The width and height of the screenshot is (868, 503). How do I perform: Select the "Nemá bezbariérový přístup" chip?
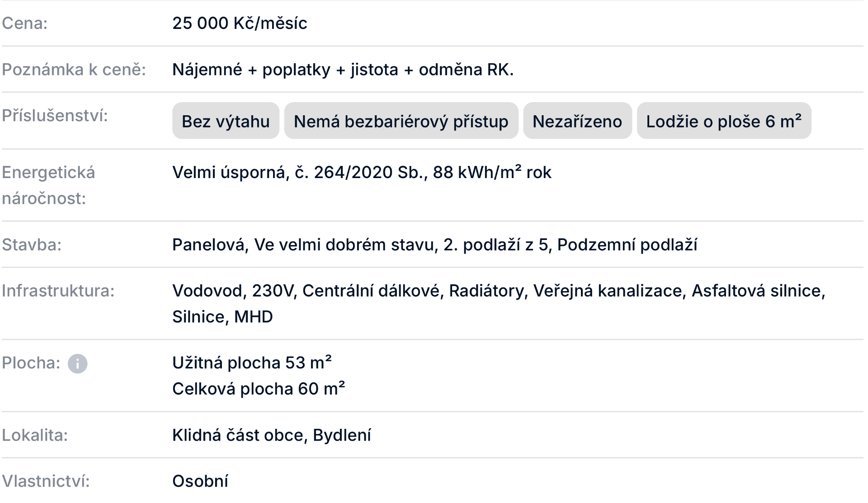tap(401, 121)
